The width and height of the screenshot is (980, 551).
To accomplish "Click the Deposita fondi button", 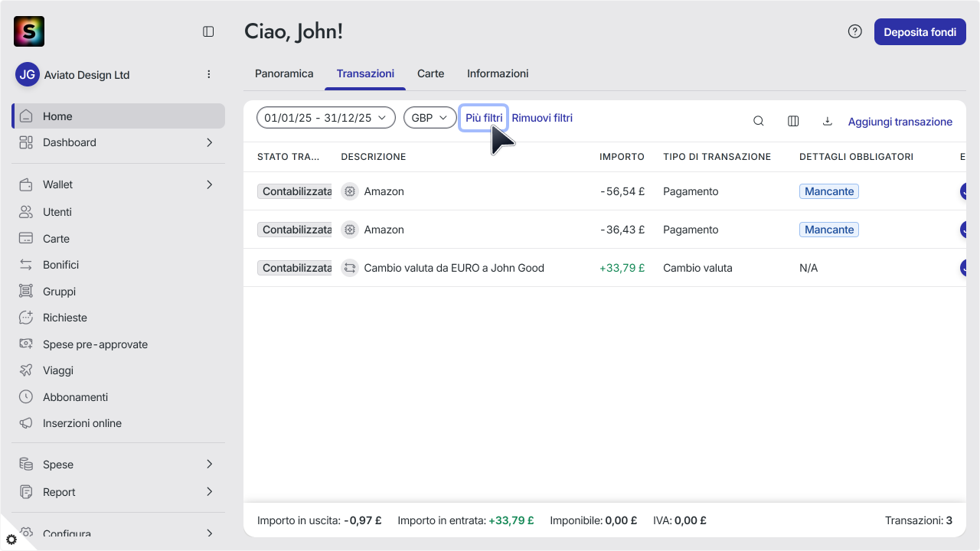I will coord(920,32).
